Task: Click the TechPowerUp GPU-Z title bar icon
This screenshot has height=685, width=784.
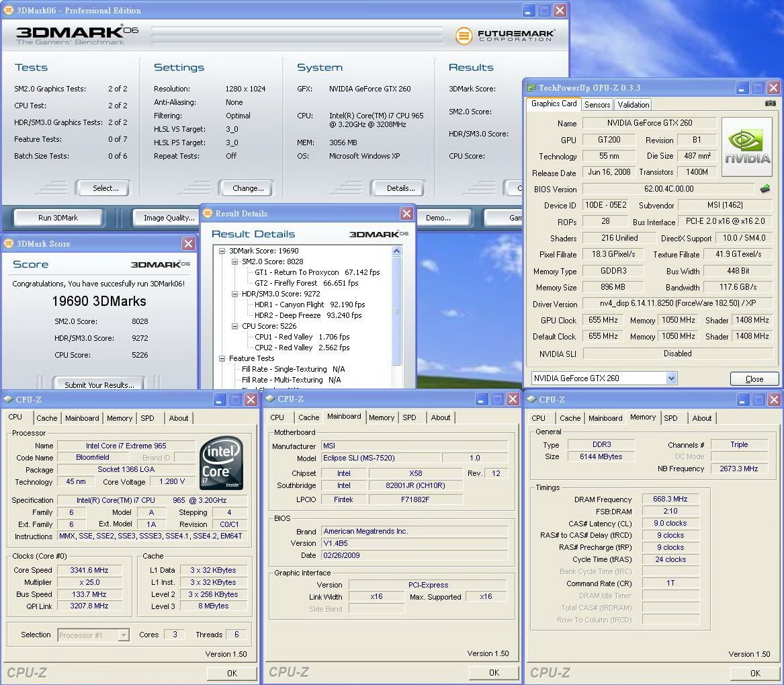Action: [x=531, y=88]
